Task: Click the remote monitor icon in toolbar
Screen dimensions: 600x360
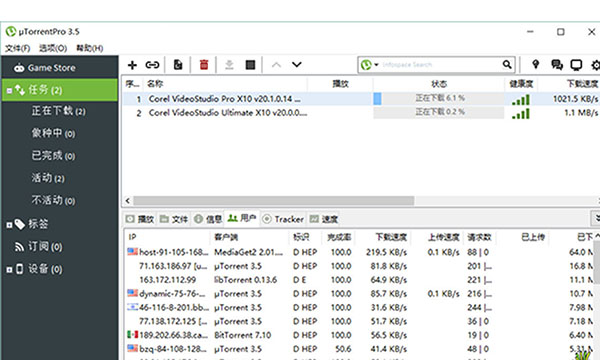Action: pyautogui.click(x=576, y=65)
